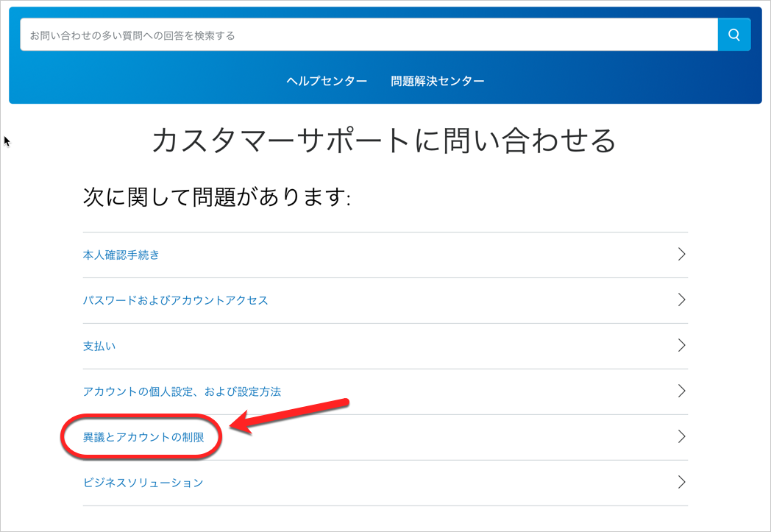771x532 pixels.
Task: Click the カスタマーサポートに問い合わせる heading
Action: coord(384,141)
